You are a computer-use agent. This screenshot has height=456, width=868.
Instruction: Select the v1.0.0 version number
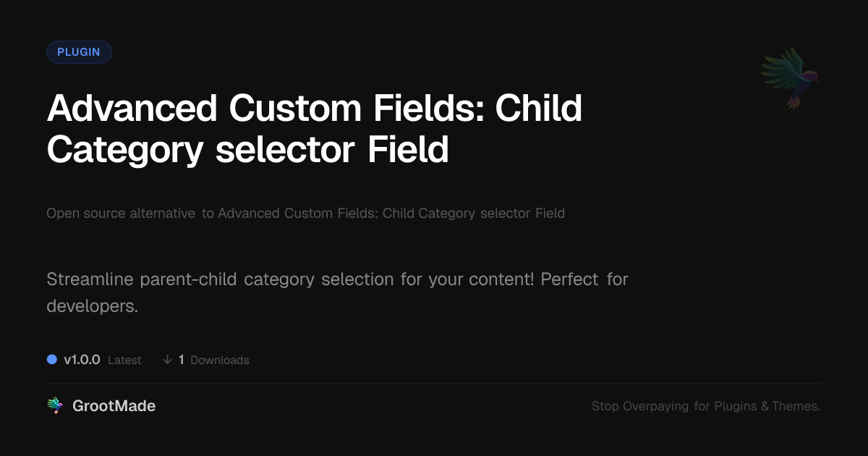[x=82, y=360]
